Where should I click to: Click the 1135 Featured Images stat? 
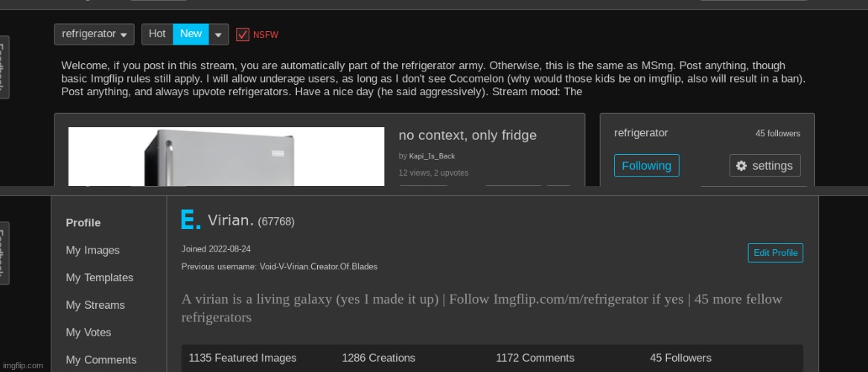click(243, 358)
